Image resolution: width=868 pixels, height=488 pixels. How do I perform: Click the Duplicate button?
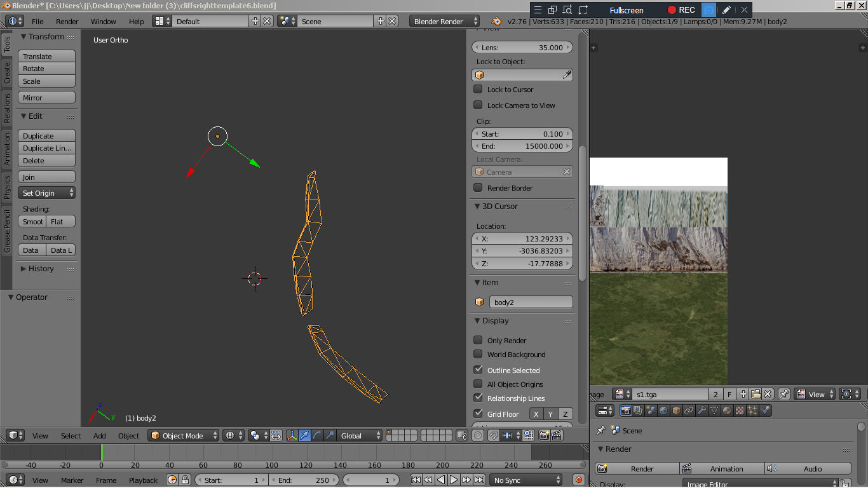pyautogui.click(x=47, y=136)
